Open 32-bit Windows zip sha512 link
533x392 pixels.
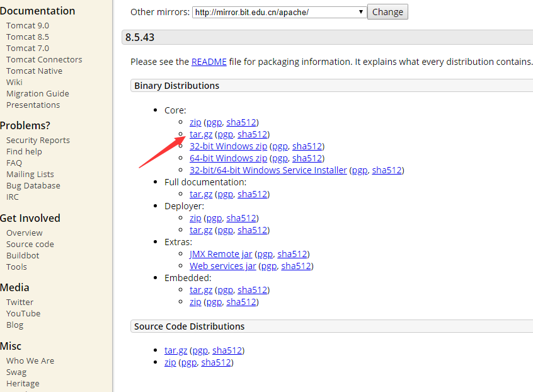(x=307, y=146)
